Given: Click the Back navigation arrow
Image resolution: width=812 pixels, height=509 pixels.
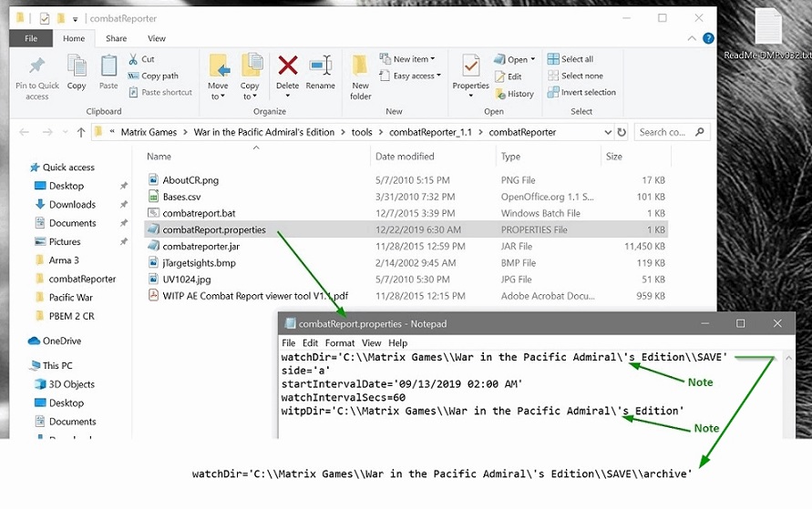Looking at the screenshot, I should (x=25, y=132).
